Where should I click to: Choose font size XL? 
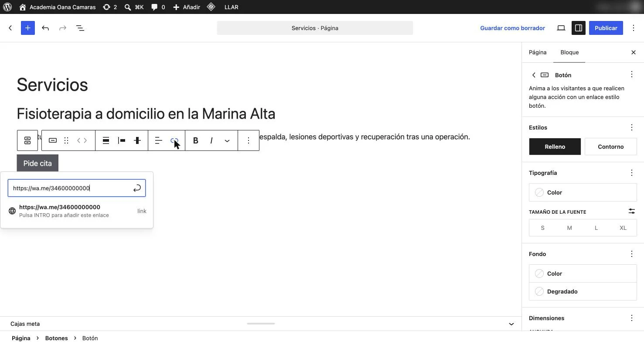click(x=623, y=228)
